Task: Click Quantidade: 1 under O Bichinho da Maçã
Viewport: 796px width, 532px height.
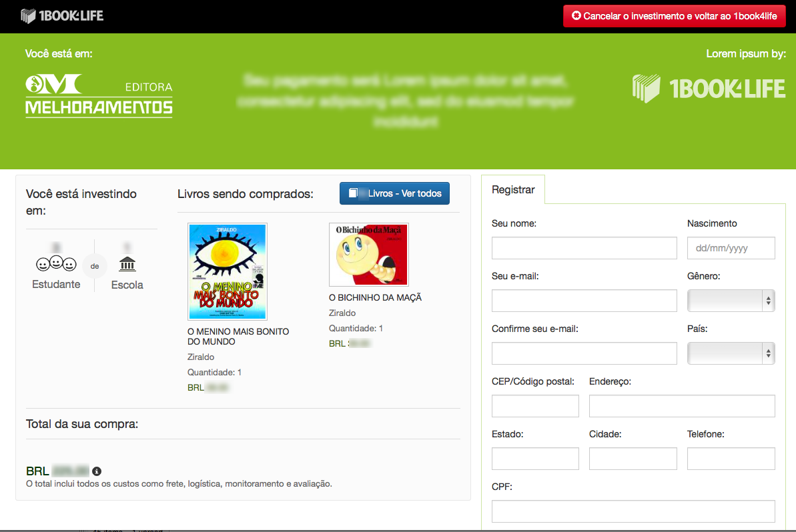Action: 356,328
